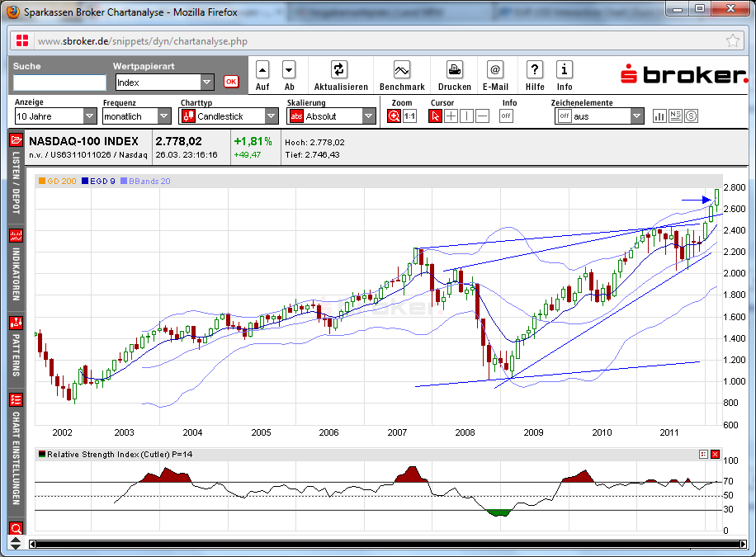This screenshot has width=756, height=557.
Task: Click the Auf up-arrow button
Action: [x=262, y=70]
